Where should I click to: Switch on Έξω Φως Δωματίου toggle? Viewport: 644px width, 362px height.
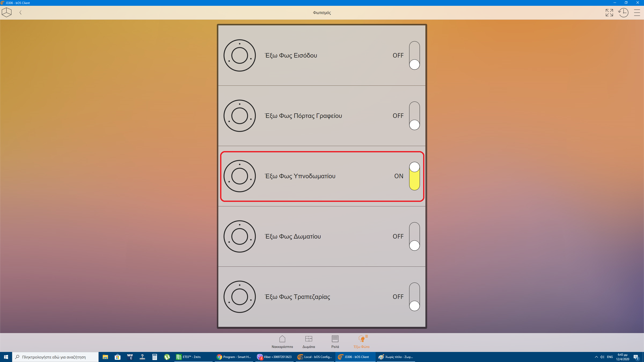click(x=414, y=236)
